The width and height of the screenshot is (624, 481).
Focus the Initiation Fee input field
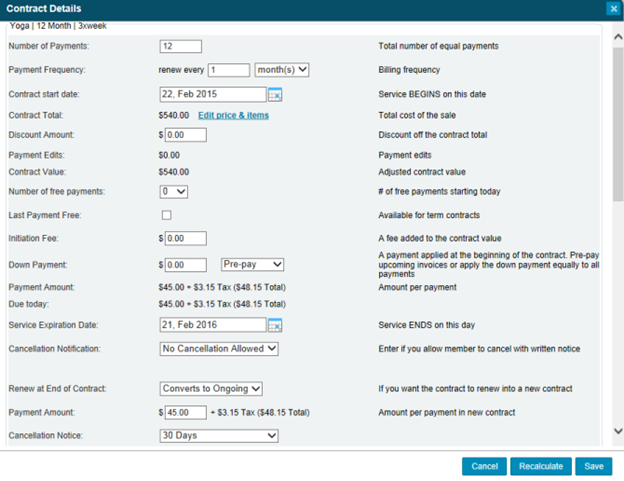185,238
